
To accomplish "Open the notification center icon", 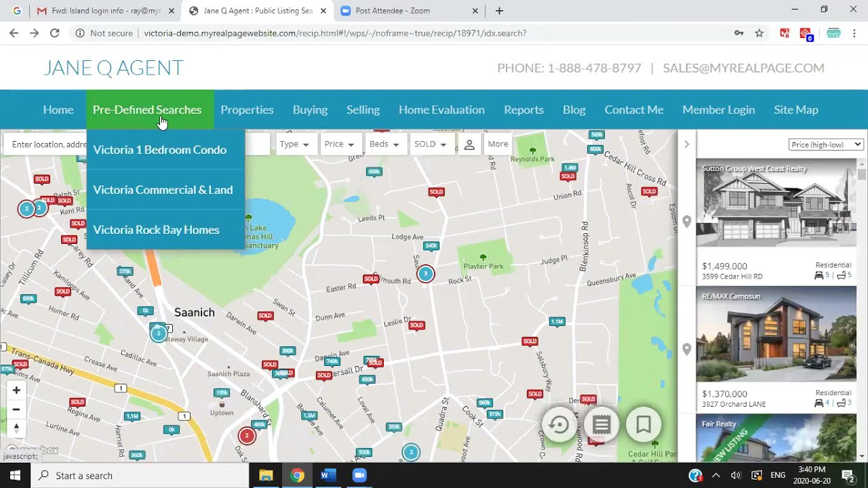I will click(848, 475).
